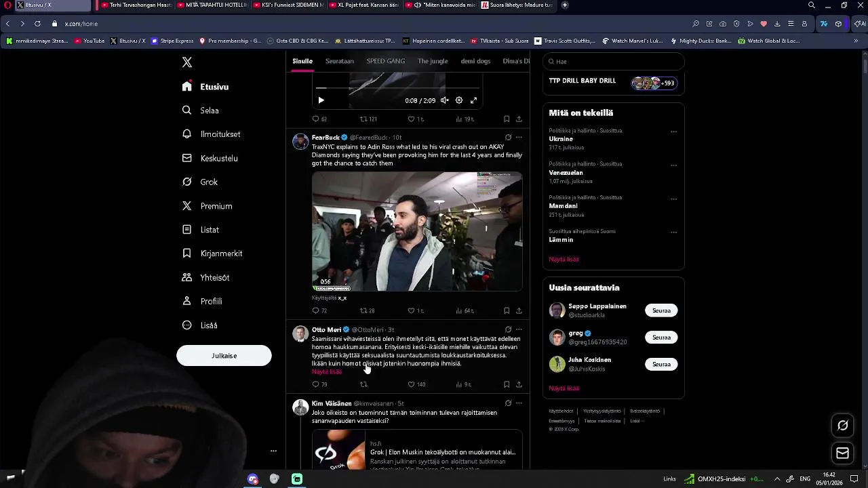The image size is (868, 488).
Task: Follow greg with Seuraa button
Action: pos(661,338)
